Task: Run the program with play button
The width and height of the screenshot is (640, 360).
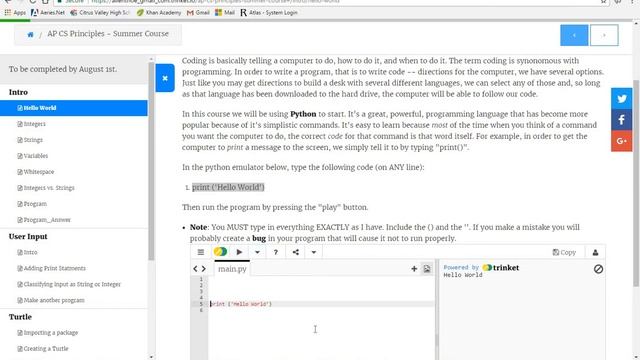Action: [240, 252]
